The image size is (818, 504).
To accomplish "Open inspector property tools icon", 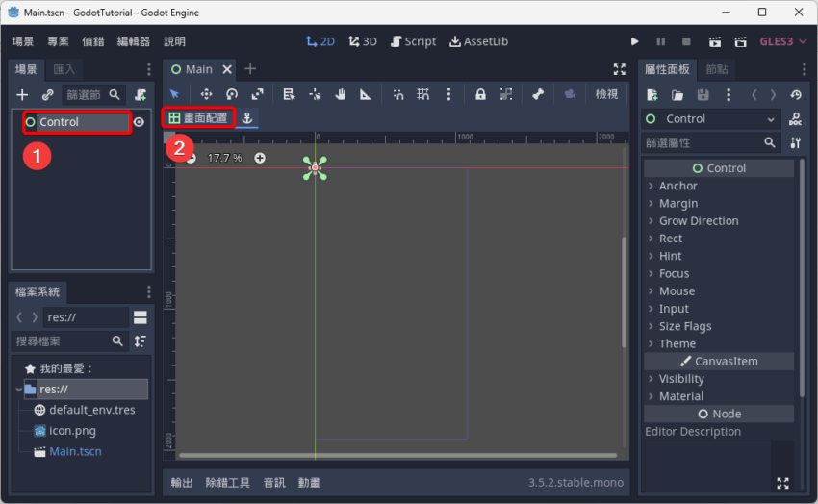I will [796, 142].
